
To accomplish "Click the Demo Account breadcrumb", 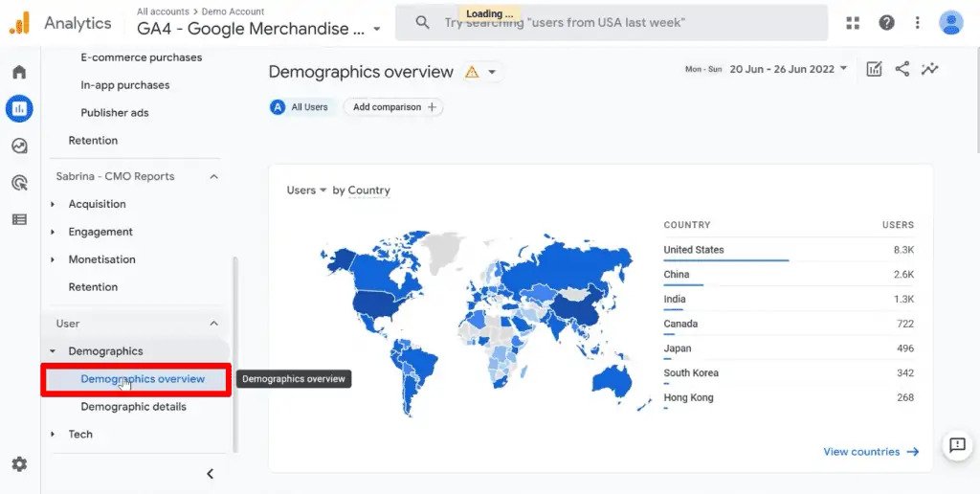I will pyautogui.click(x=234, y=11).
